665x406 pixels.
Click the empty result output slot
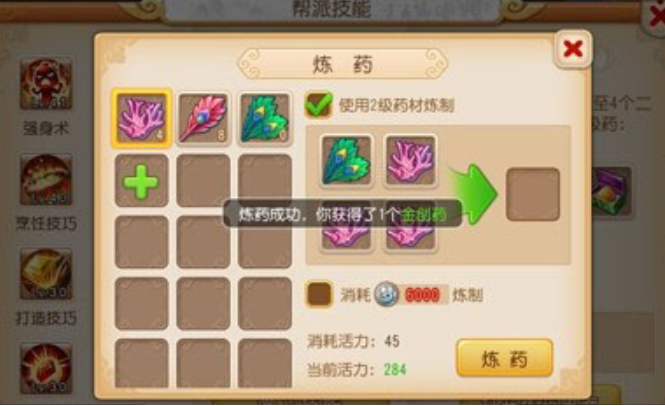[x=533, y=194]
